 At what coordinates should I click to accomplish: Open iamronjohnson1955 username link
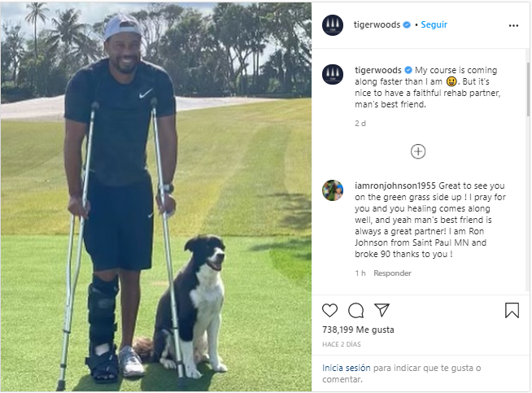(x=395, y=186)
